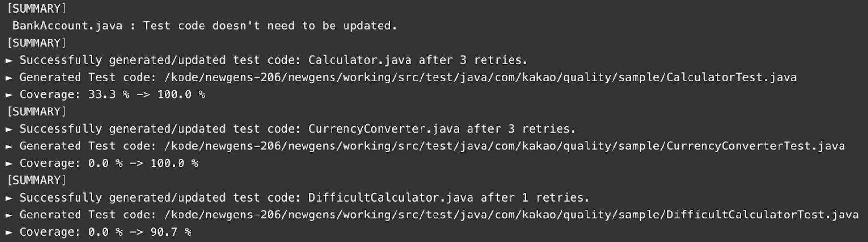Open the DifficultCalculatorTest.java file path

click(x=511, y=215)
